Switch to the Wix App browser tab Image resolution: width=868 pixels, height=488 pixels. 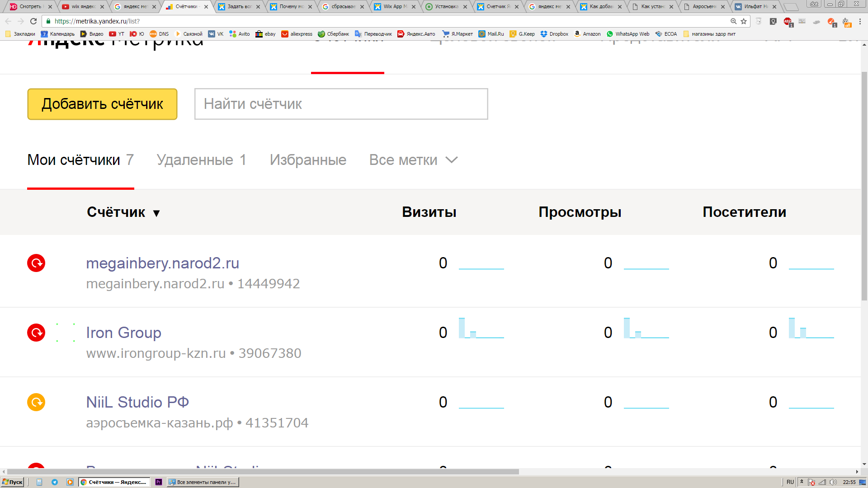[x=394, y=7]
